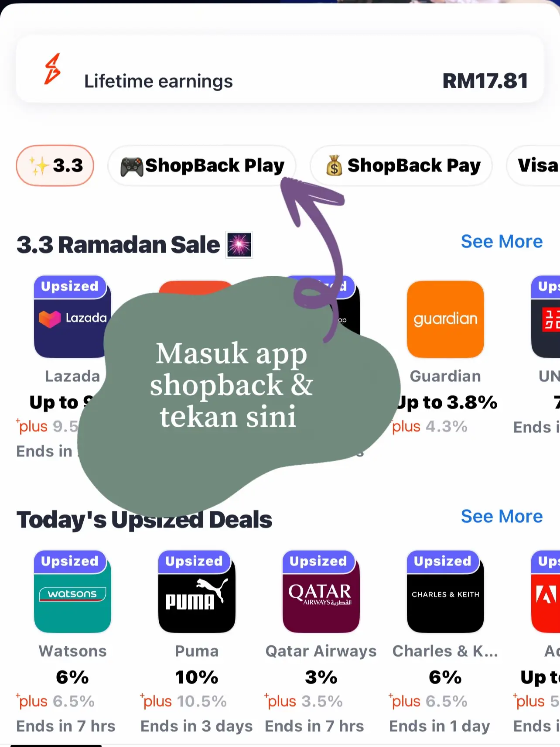Tap the ShopBack lightning logo
The width and height of the screenshot is (560, 747).
(x=52, y=69)
